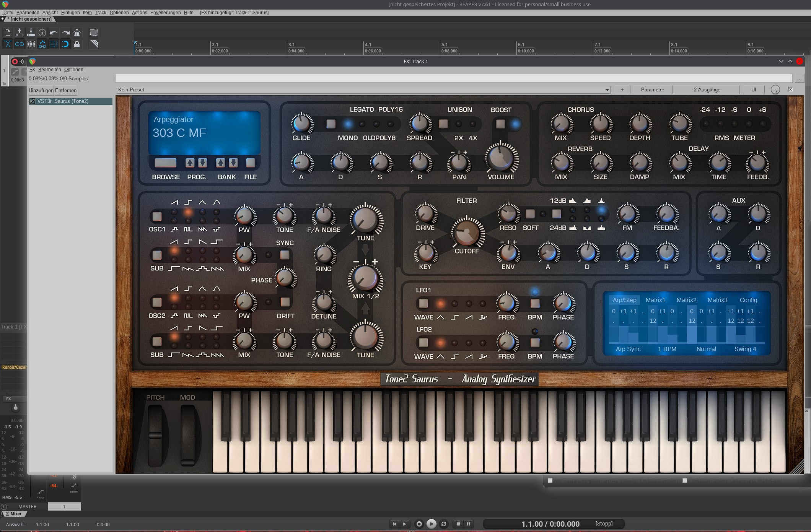Click the program up arrow in Saurus

[190, 163]
